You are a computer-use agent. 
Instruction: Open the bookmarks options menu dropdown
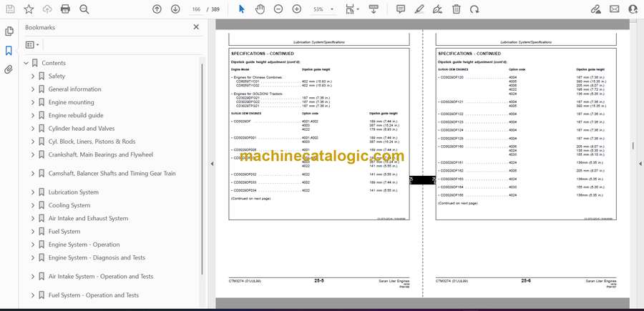32,45
